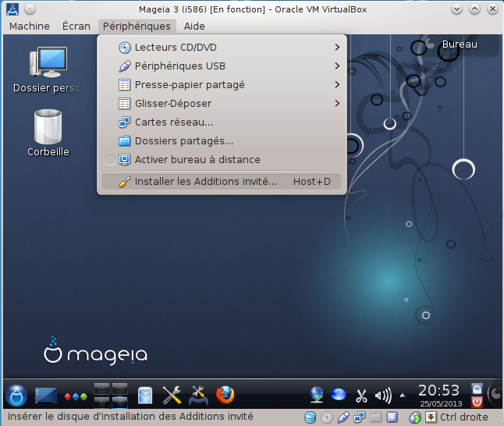
Task: Choose Installer les Additions invité entry
Action: [222, 182]
